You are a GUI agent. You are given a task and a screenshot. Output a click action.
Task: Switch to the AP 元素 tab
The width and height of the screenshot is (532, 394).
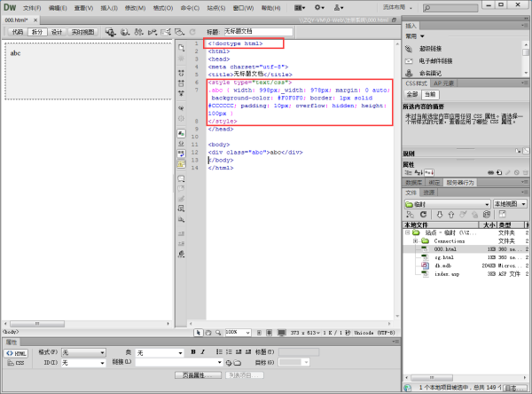(x=444, y=83)
